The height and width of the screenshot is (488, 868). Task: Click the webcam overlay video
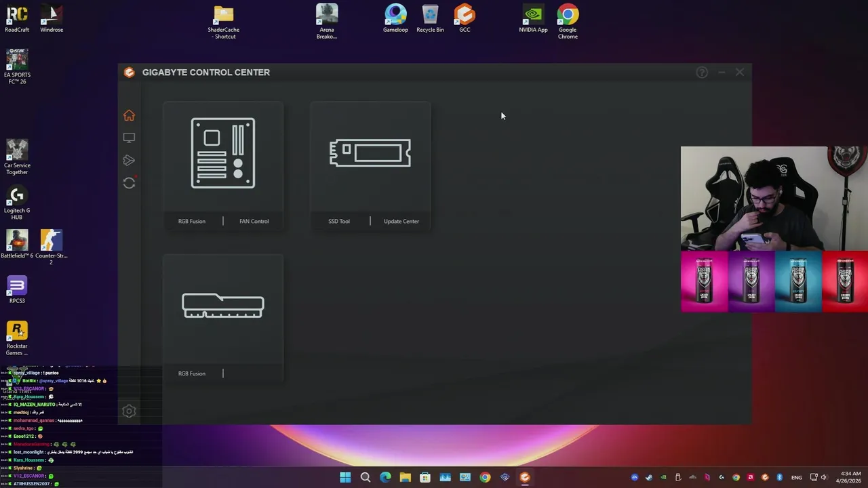tap(774, 199)
